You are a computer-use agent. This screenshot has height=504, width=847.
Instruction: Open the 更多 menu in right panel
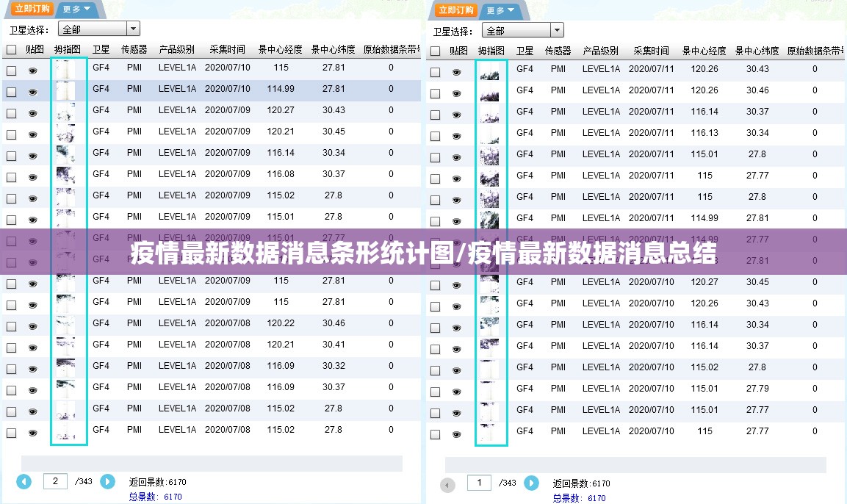tap(500, 10)
